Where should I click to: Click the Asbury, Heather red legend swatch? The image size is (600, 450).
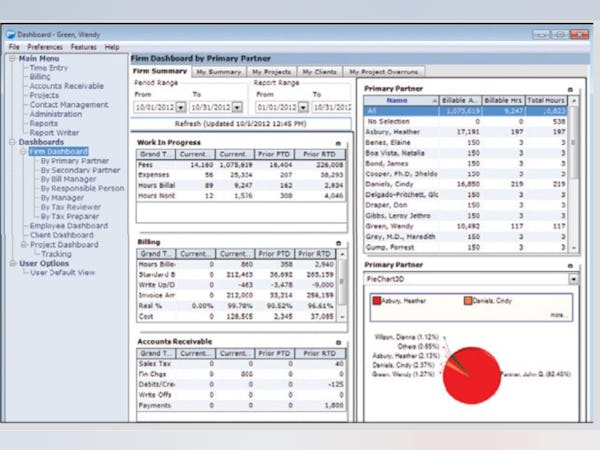(377, 301)
